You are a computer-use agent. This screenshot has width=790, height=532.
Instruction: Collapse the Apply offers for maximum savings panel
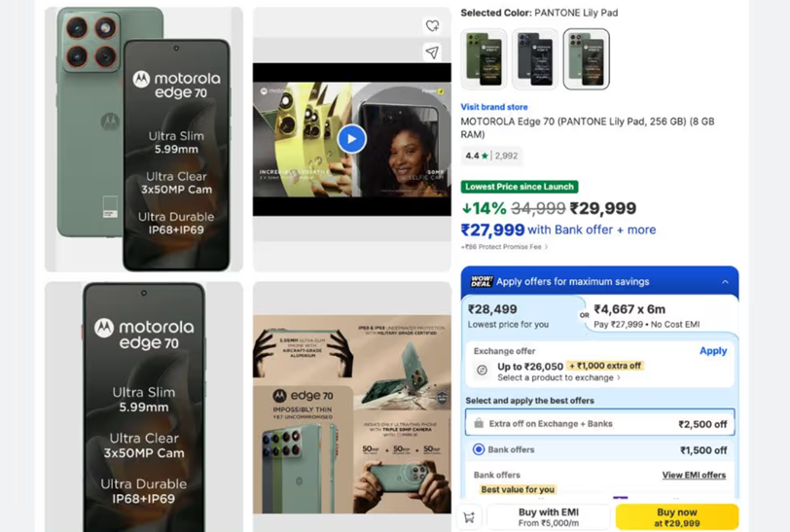pos(725,282)
